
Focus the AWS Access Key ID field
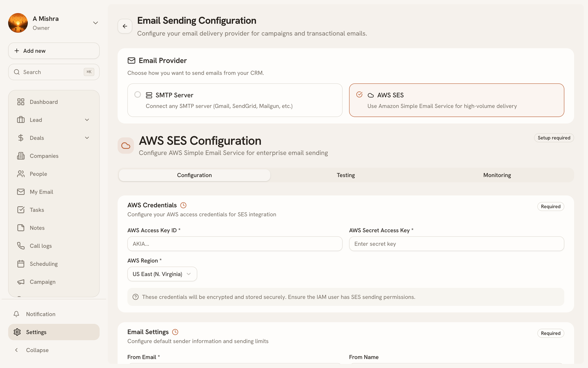(235, 244)
